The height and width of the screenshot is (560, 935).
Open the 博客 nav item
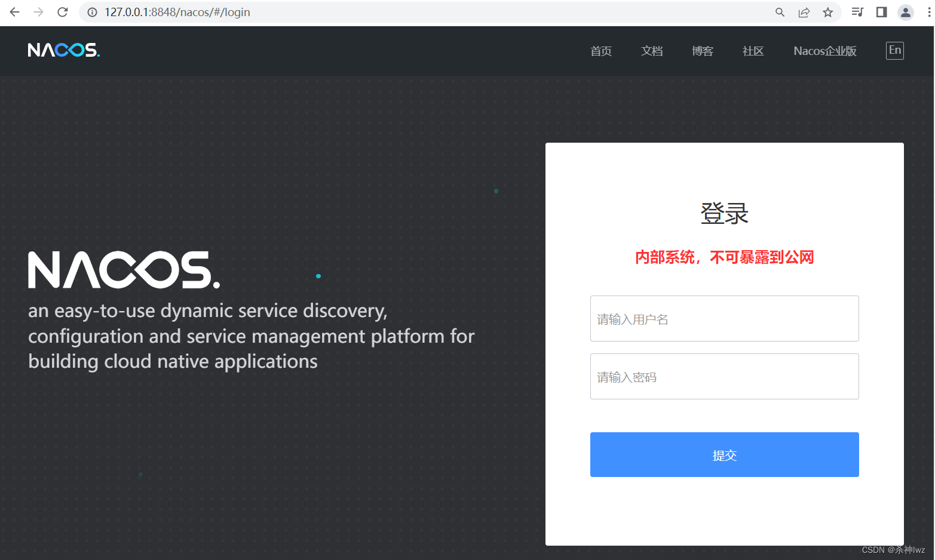click(703, 51)
